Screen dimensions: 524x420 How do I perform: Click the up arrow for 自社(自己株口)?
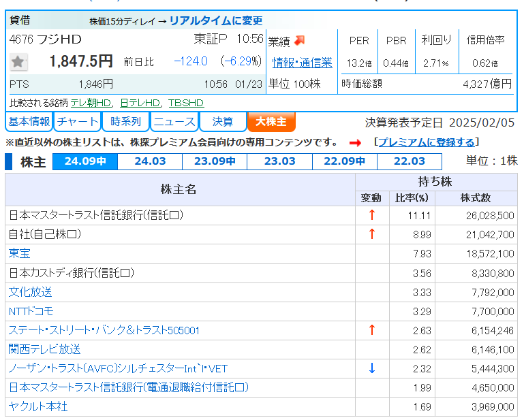click(x=372, y=234)
